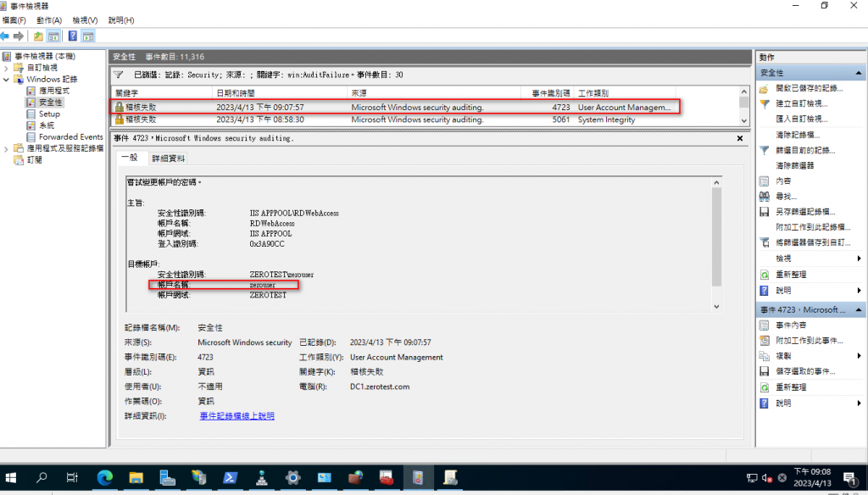Click 附加工作到此事件 action
Screen dimensions: 868x495
809,341
